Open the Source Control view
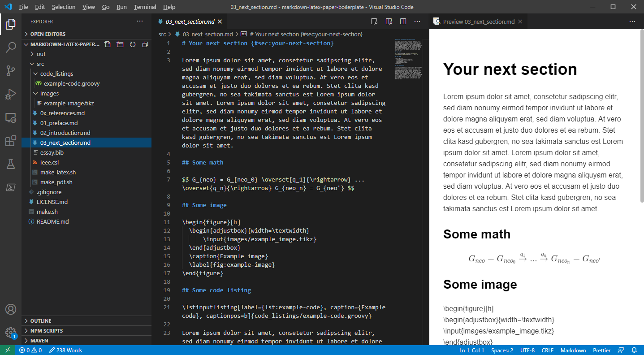The width and height of the screenshot is (644, 355). click(11, 70)
